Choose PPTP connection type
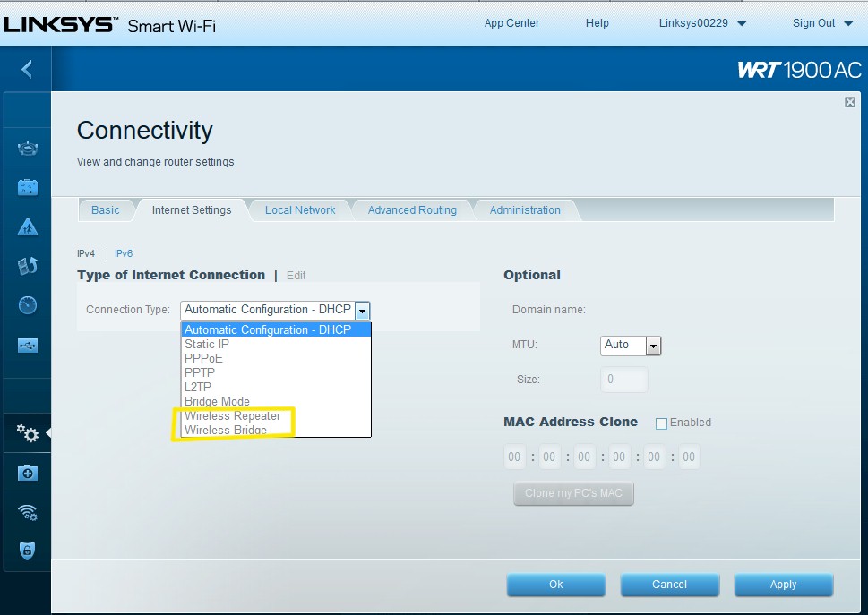868x615 pixels. point(276,372)
